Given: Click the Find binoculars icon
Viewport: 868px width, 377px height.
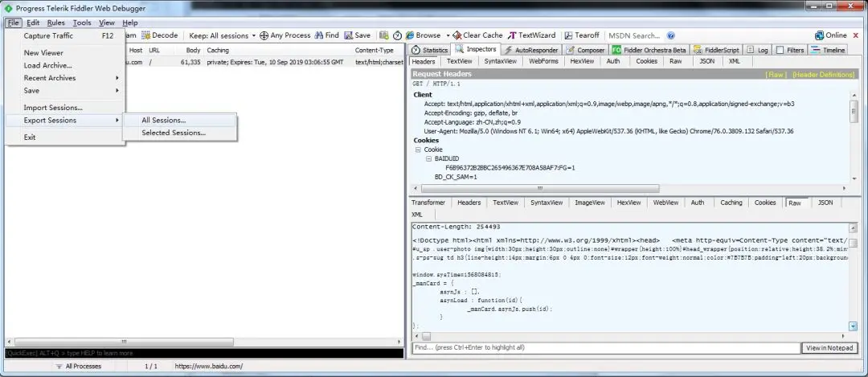Looking at the screenshot, I should pos(319,35).
